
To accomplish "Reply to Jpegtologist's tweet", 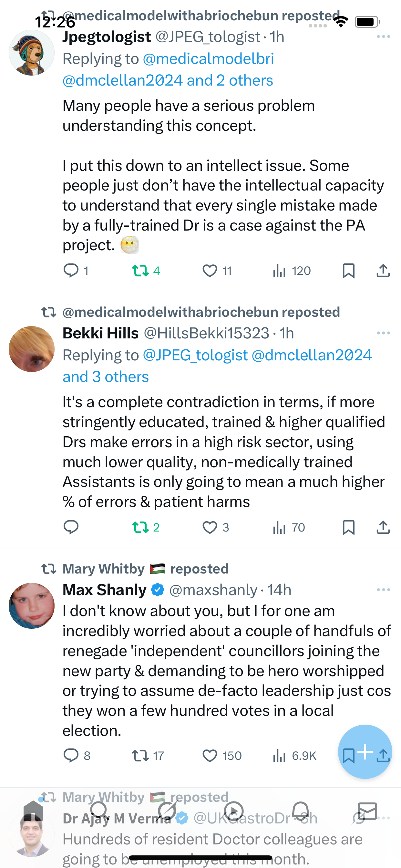I will tap(71, 271).
